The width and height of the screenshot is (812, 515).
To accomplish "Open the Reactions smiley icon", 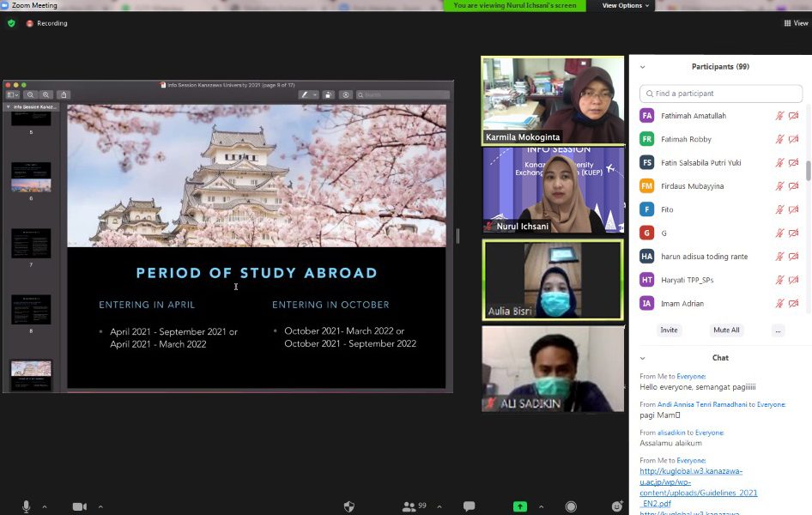I will (x=616, y=506).
